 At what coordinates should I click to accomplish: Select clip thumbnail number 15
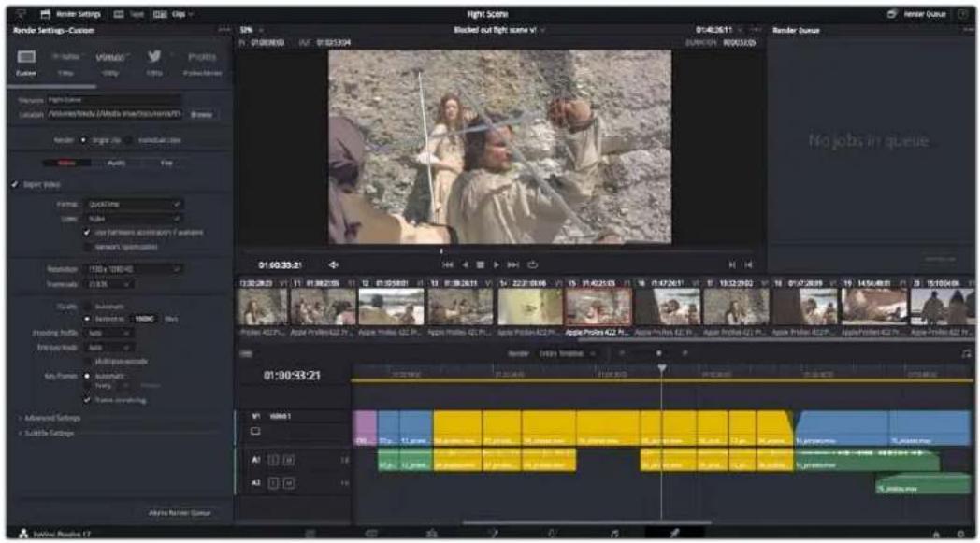[x=598, y=307]
